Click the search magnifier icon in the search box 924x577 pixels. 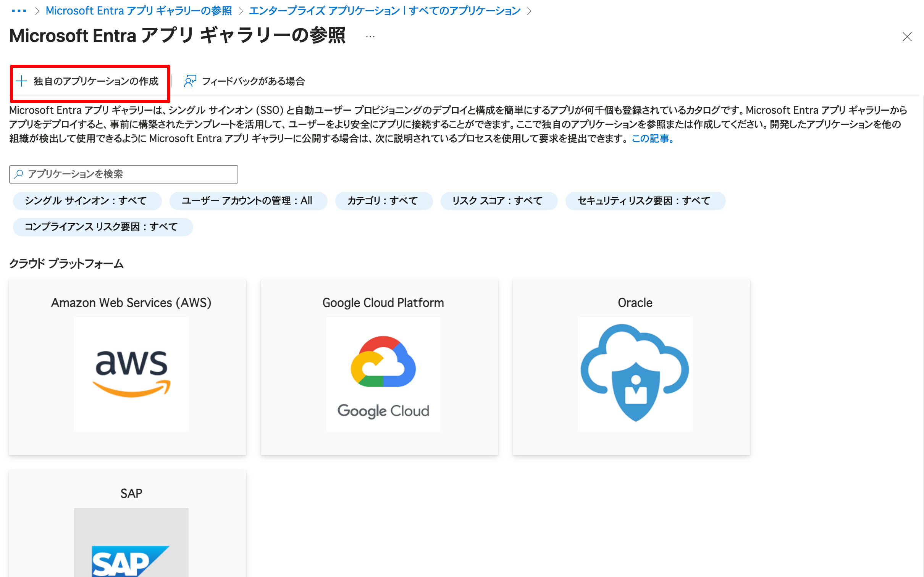18,174
